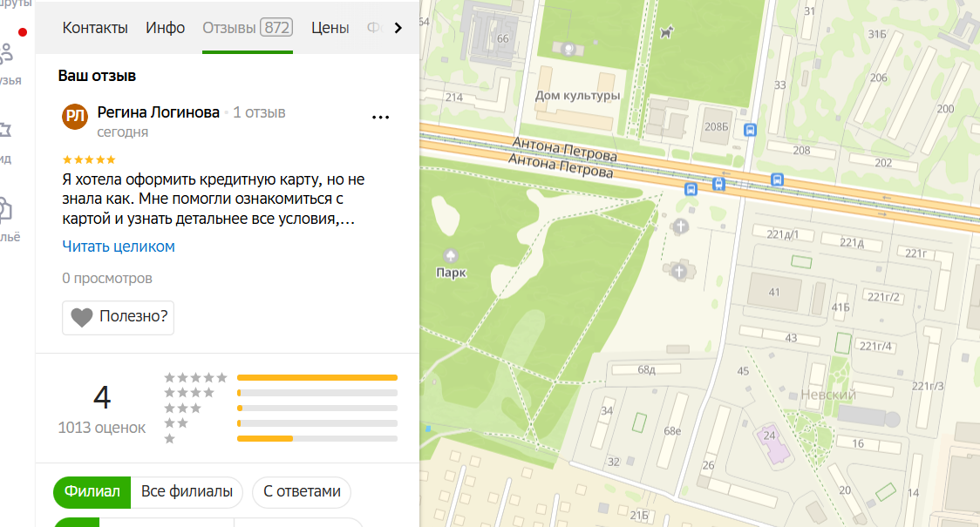Switch to the Инфо tab
This screenshot has width=980, height=527.
165,28
